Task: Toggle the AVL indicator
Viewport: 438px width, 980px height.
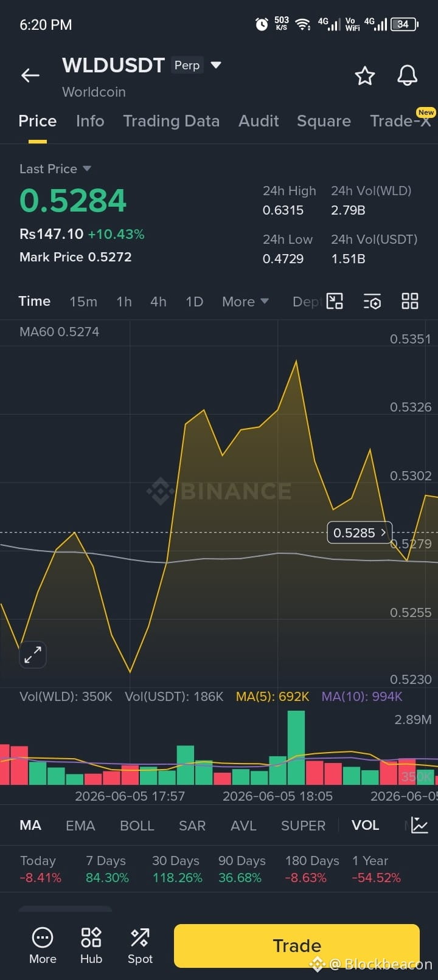Action: [x=243, y=826]
